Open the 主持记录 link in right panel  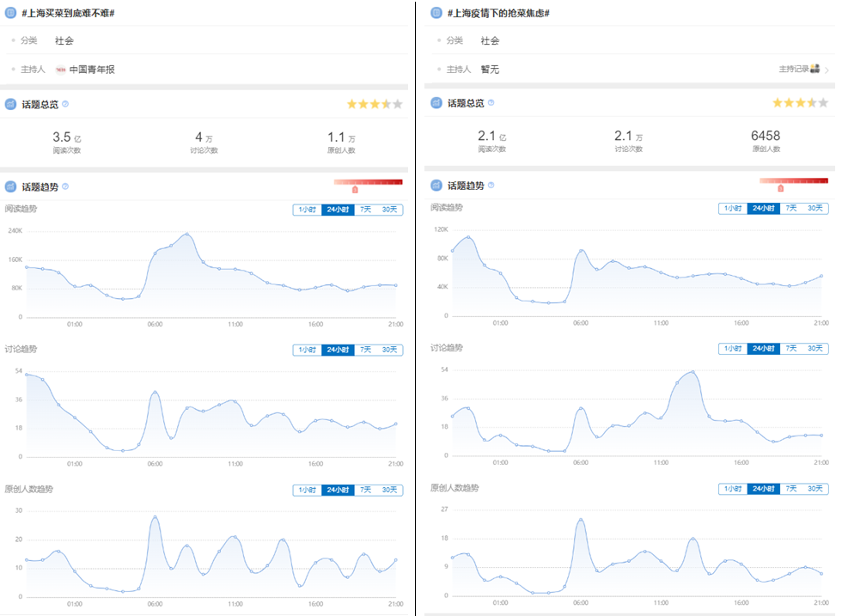click(794, 69)
